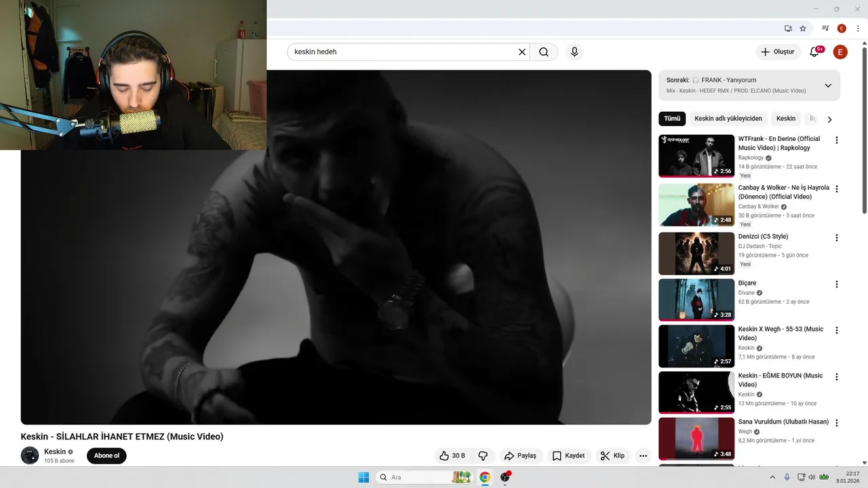Play WTFrank - En Derine thumbnail

click(696, 156)
